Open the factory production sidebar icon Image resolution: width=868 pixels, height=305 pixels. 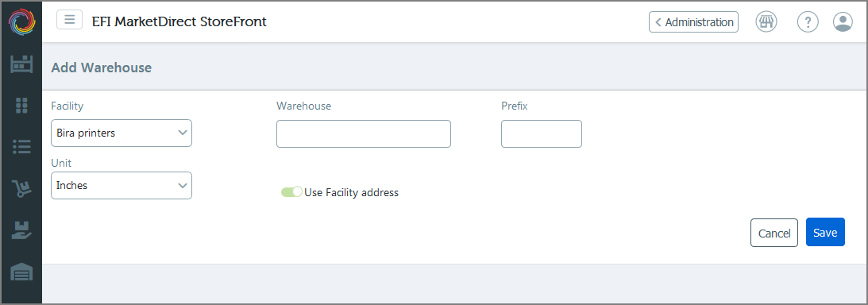[x=21, y=64]
